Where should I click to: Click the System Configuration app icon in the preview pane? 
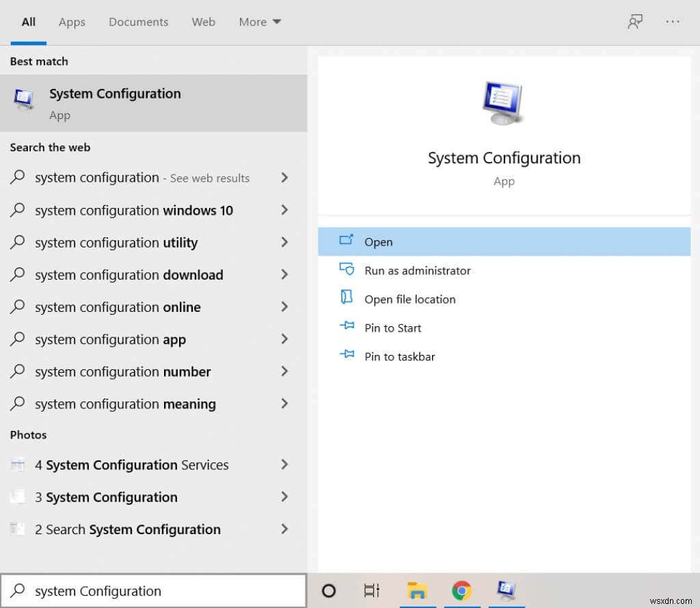503,103
